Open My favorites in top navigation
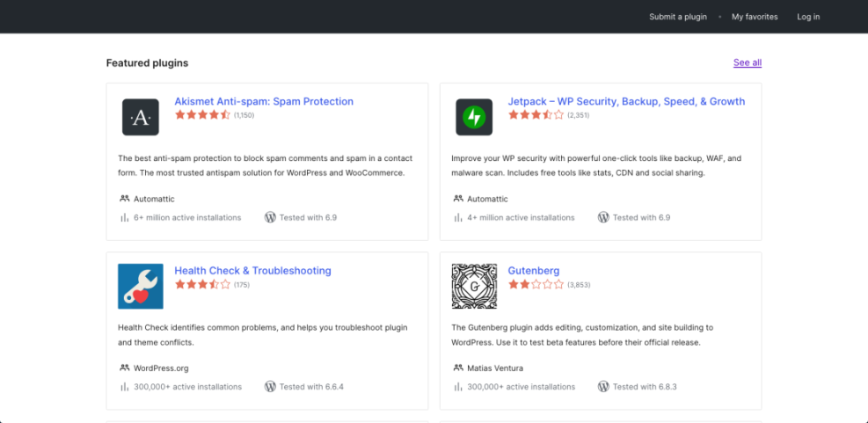This screenshot has width=868, height=423. 755,17
